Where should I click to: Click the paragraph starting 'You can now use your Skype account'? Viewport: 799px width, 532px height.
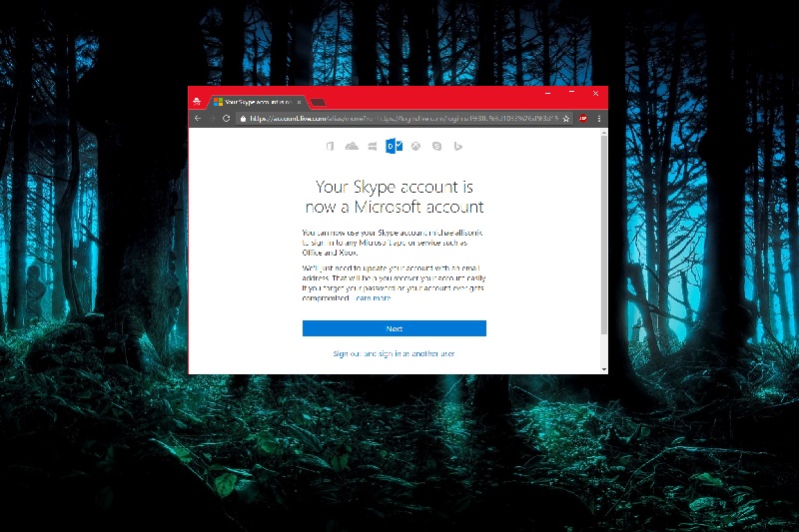pos(393,243)
